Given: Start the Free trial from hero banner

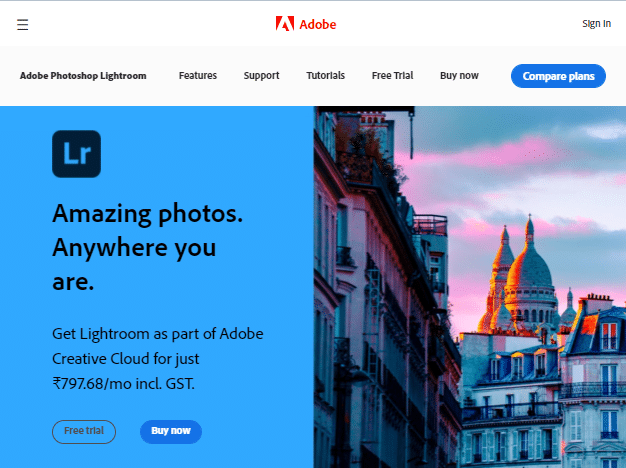Looking at the screenshot, I should pos(84,432).
